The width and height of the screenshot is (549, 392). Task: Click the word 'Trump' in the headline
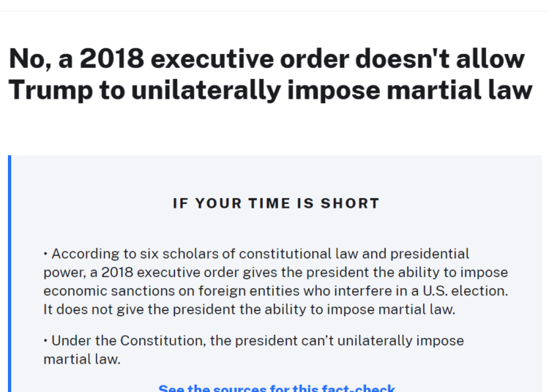point(51,90)
